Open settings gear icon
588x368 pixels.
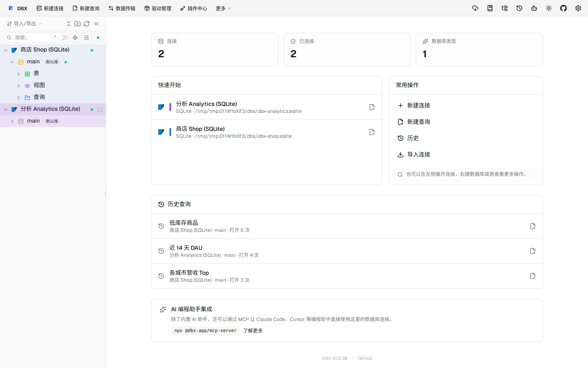pyautogui.click(x=578, y=8)
